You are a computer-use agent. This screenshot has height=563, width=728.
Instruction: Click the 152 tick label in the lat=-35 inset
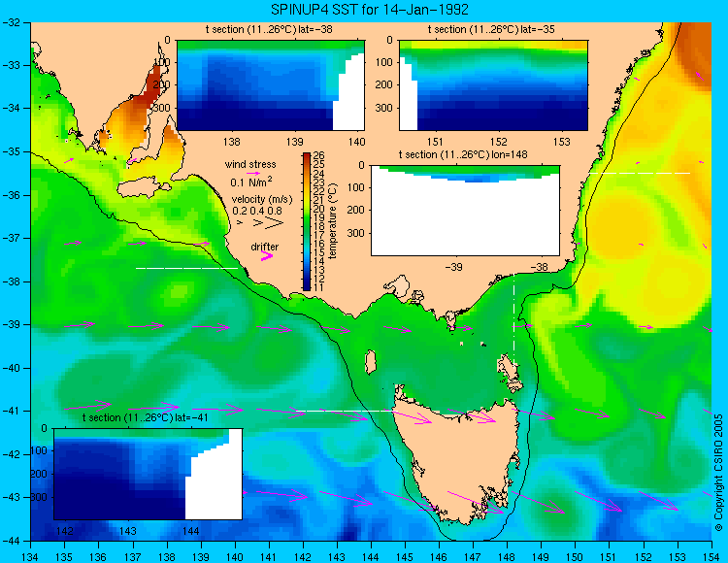[499, 142]
